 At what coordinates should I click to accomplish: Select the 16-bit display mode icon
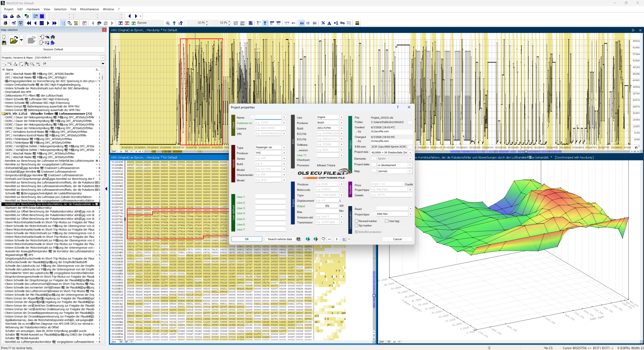tap(265, 23)
